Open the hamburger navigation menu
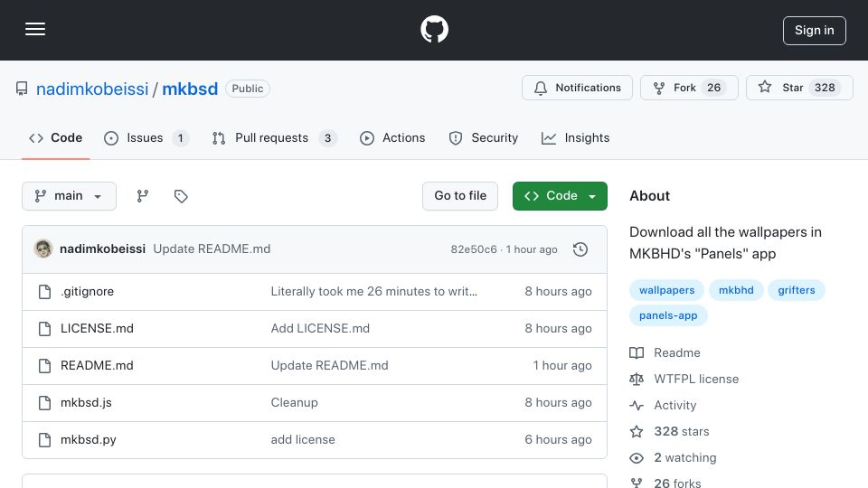 (35, 29)
